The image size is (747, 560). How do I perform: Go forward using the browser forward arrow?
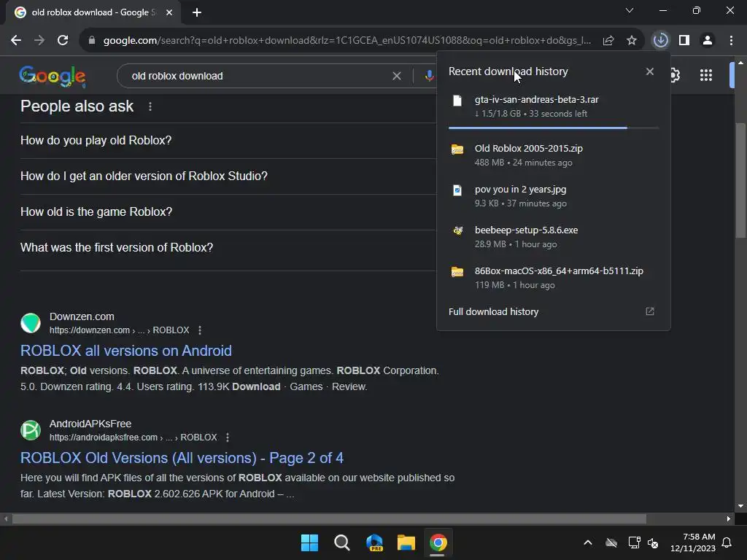[39, 41]
